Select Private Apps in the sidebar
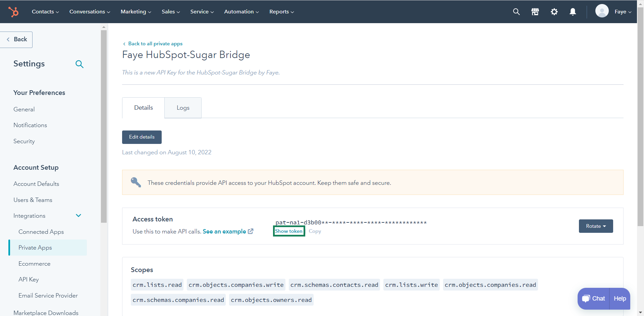 pyautogui.click(x=35, y=248)
